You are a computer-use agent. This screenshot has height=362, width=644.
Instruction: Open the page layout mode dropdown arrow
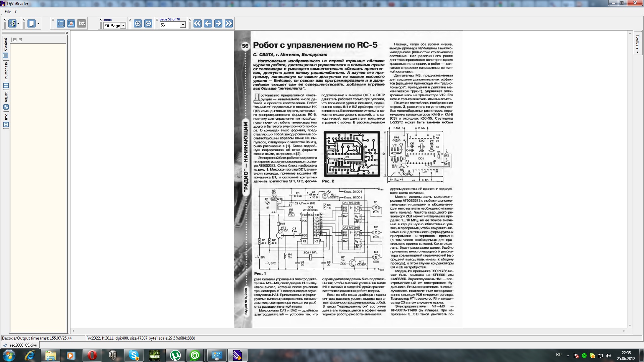38,24
